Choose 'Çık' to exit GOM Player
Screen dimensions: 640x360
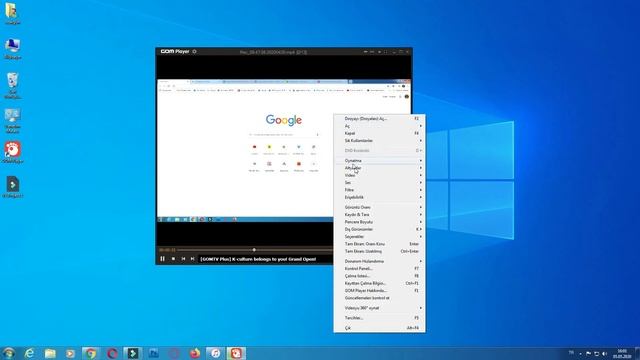[x=380, y=328]
